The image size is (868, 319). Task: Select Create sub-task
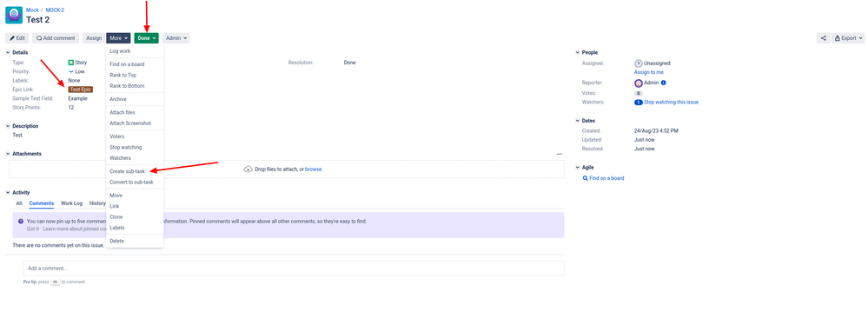(135, 172)
